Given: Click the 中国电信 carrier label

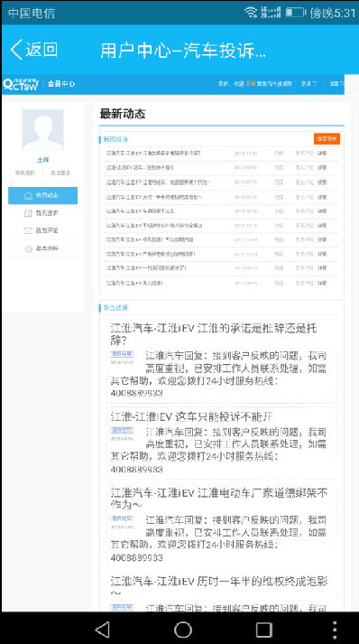Looking at the screenshot, I should [x=32, y=13].
